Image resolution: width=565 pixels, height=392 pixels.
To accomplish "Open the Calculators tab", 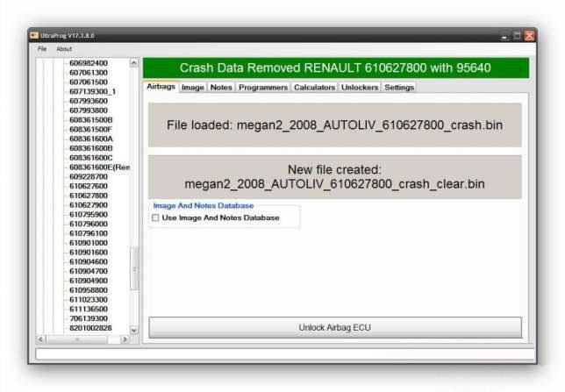I will 314,88.
